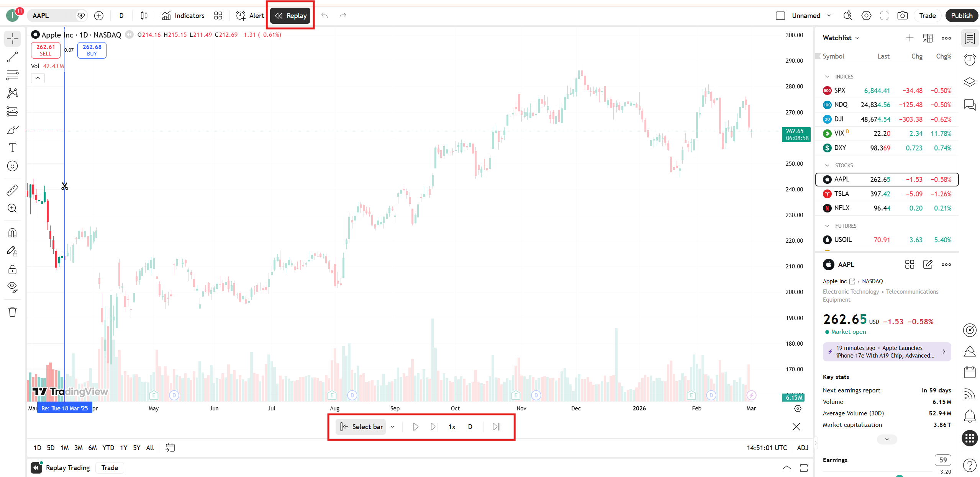Toggle ADJ adjusted price data

tap(802, 447)
